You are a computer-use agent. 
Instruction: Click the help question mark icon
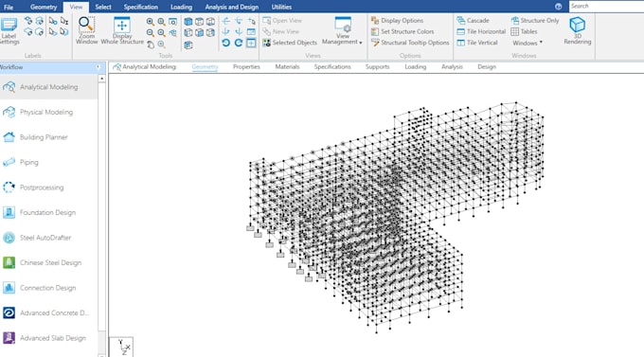point(558,7)
